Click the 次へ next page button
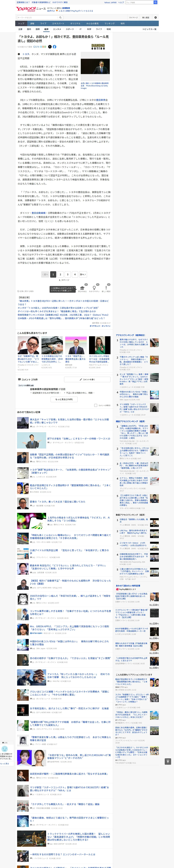This screenshot has width=174, height=868. click(83, 274)
